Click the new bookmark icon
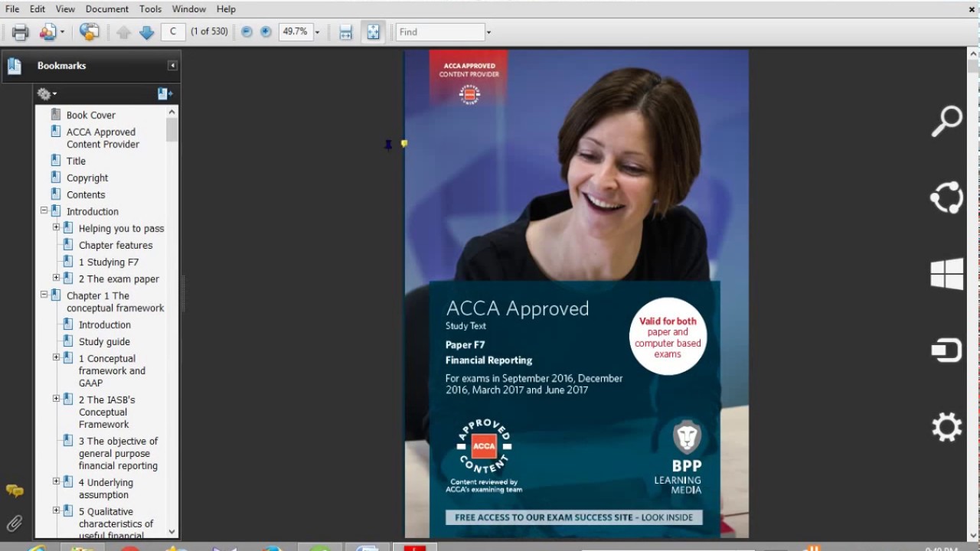Screen dimensions: 980x551 (165, 93)
